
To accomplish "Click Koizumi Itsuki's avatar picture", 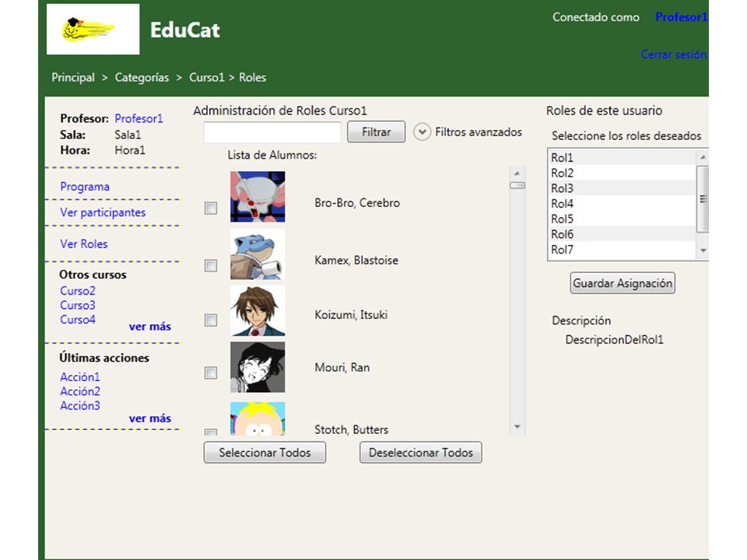I will point(258,310).
